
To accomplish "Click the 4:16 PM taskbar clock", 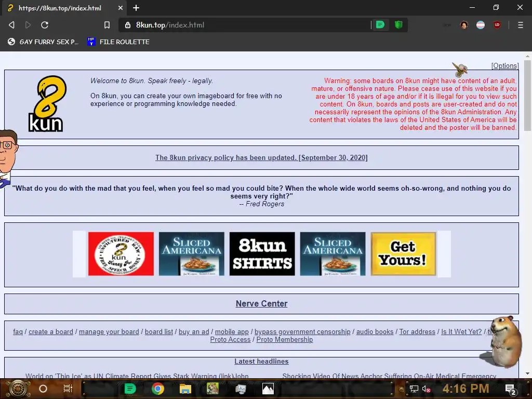I will coord(465,389).
